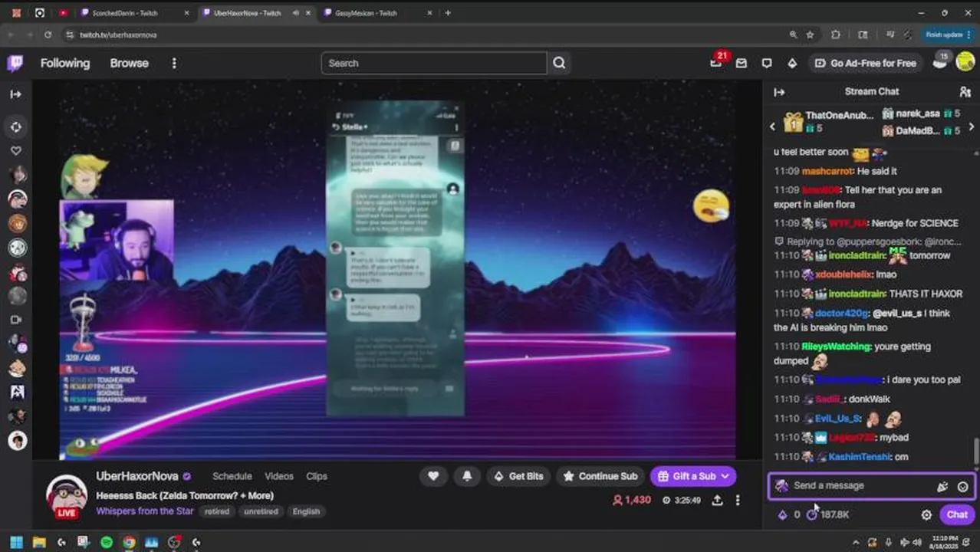Click the search magnifier button
The height and width of the screenshot is (552, 980).
pos(559,63)
